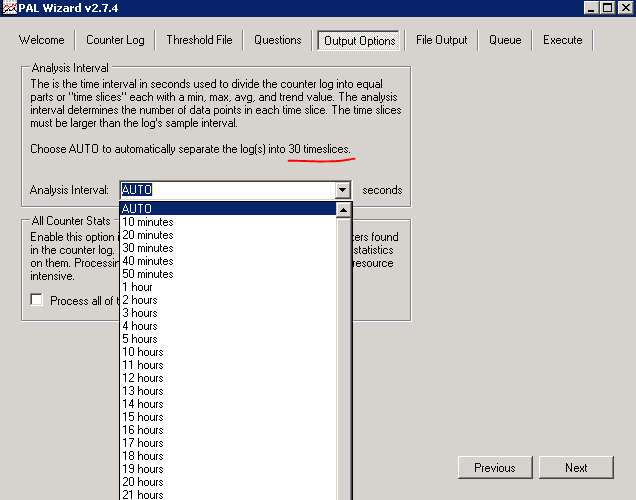Select the 2 hours option
The image size is (636, 500).
tap(228, 300)
